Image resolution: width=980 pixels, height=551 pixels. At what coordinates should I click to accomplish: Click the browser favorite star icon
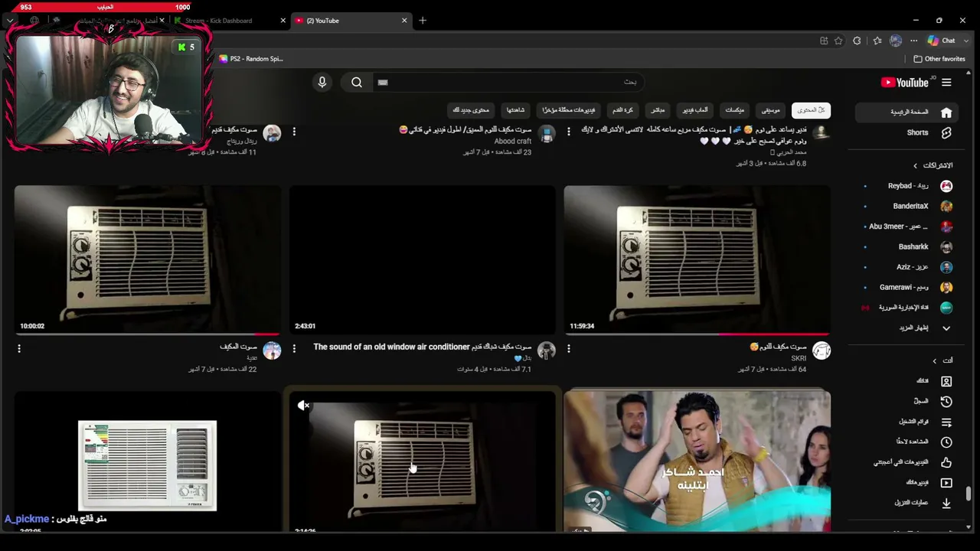[838, 41]
